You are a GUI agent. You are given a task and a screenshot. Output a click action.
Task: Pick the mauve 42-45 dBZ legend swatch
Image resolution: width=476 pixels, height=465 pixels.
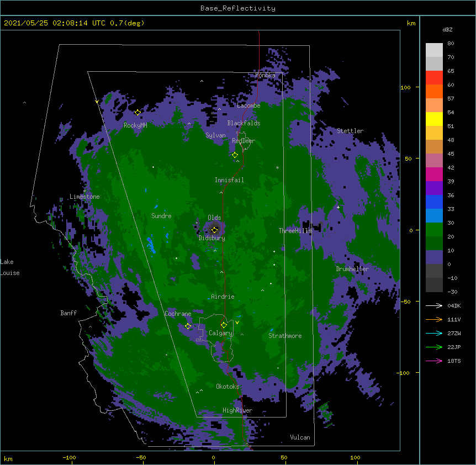(x=434, y=161)
